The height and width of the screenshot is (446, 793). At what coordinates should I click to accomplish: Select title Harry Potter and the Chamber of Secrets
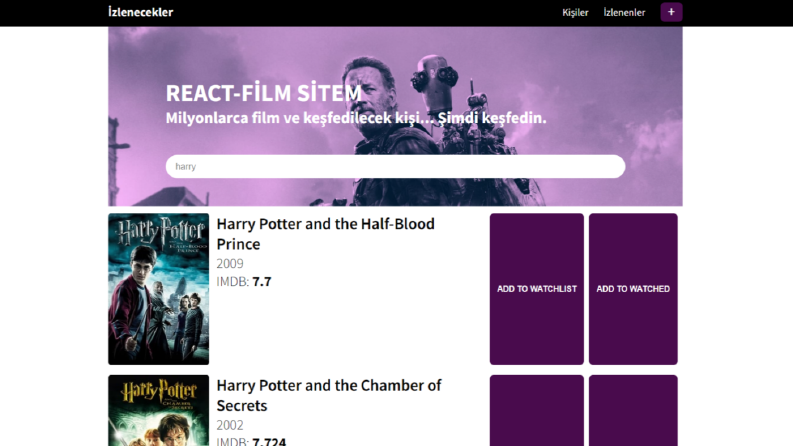pos(329,395)
